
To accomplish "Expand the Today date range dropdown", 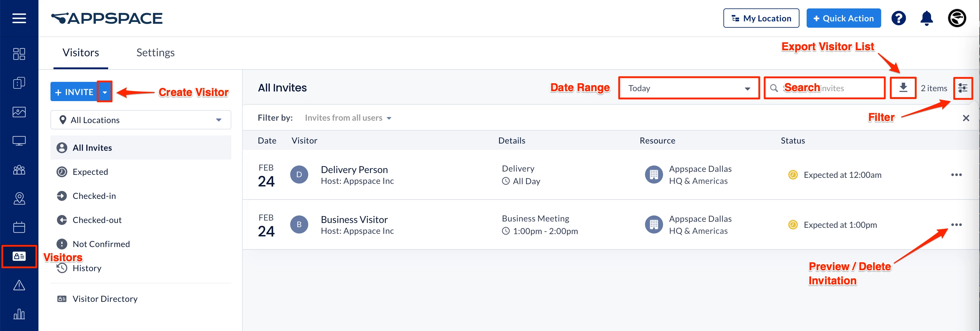I will [x=689, y=88].
